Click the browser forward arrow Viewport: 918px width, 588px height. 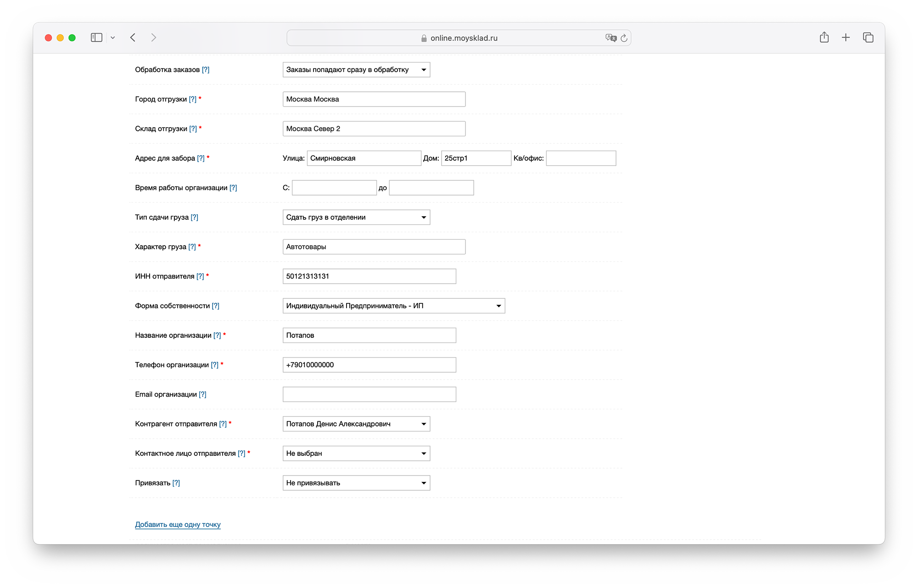[154, 38]
